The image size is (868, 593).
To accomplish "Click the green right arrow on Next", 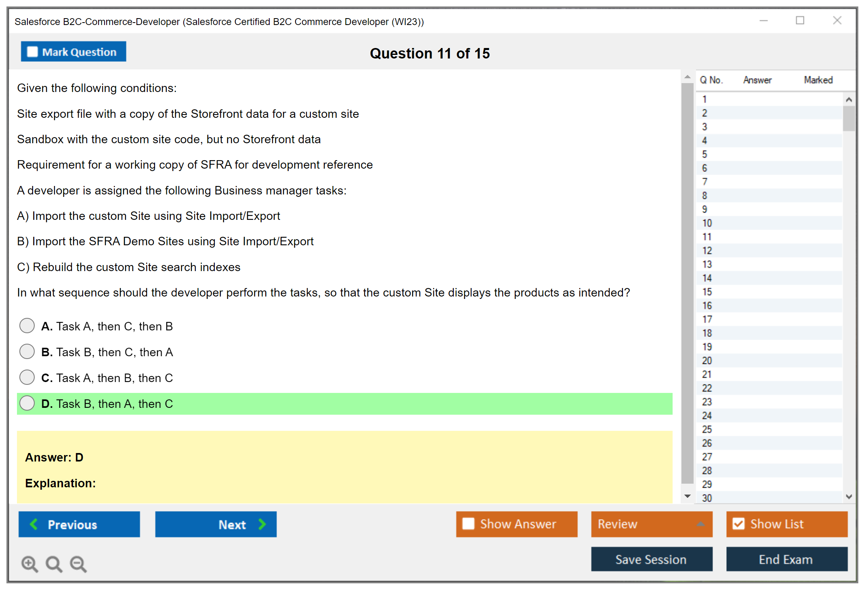I will (262, 524).
